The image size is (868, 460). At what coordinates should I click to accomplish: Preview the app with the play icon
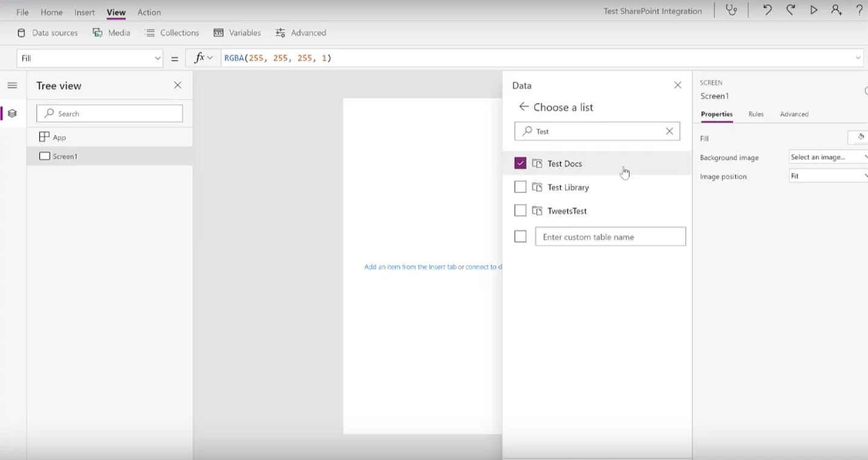point(814,10)
